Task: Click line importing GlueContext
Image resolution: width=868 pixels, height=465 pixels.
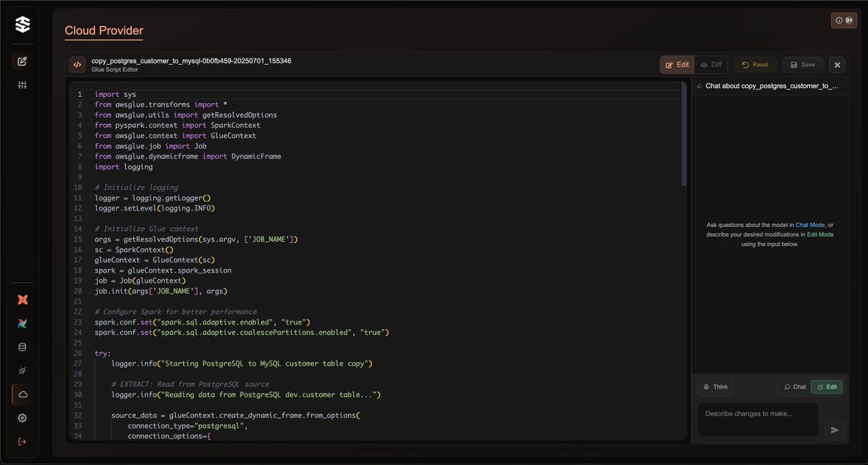Action: (176, 136)
